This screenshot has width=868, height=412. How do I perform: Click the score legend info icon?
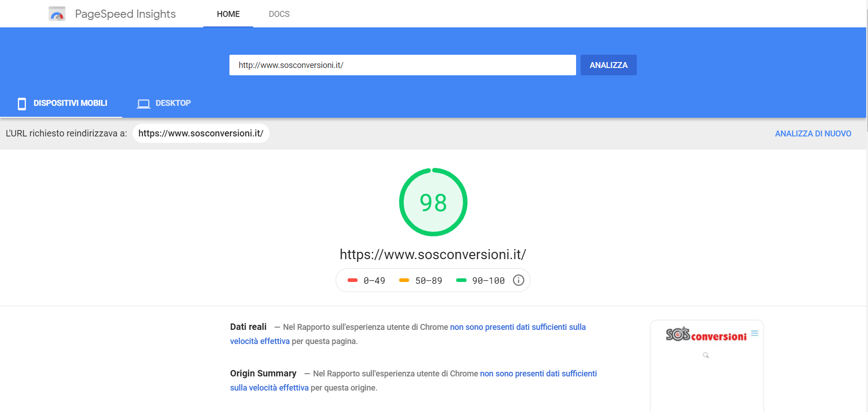point(519,280)
